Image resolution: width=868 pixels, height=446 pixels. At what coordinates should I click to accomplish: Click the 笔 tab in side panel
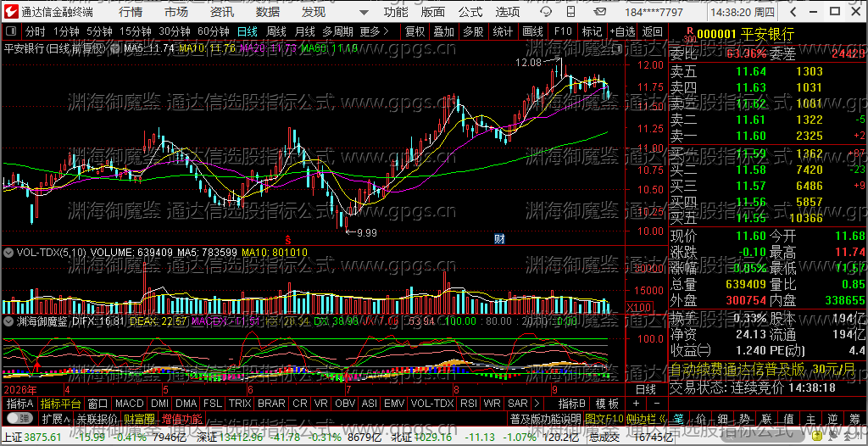pos(680,418)
